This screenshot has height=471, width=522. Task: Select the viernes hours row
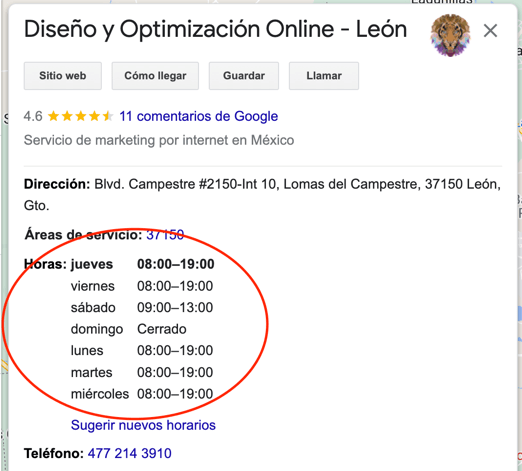pos(142,286)
